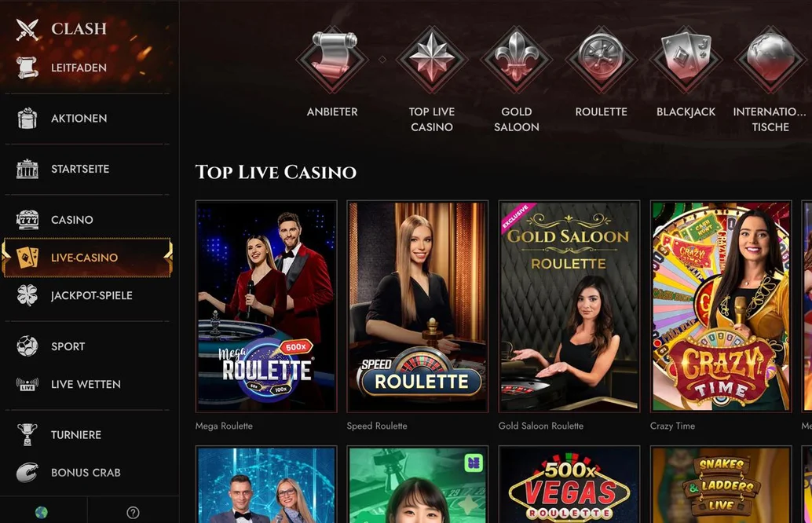Open the Internationale Tische globe icon
The height and width of the screenshot is (523, 812).
(770, 60)
